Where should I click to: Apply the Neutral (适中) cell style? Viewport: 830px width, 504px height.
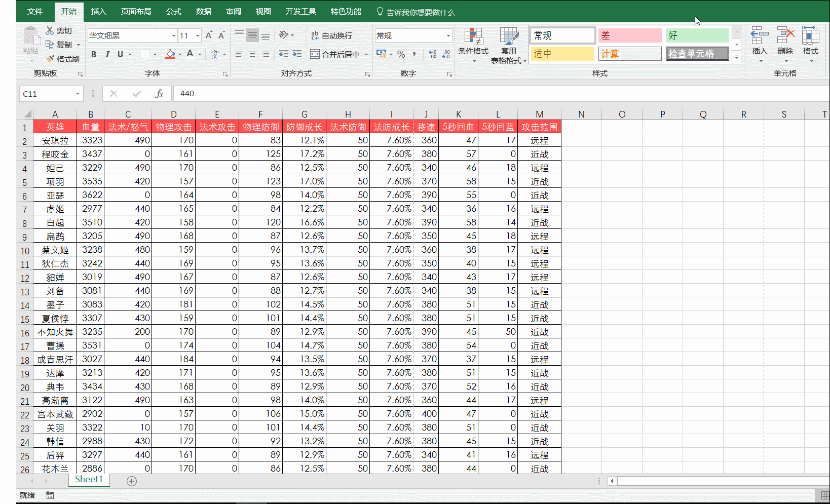(x=562, y=54)
